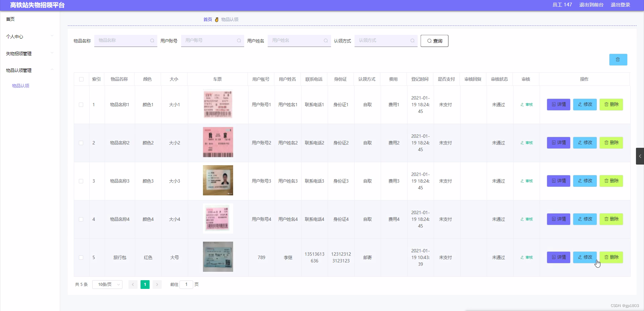Click the hand icon in breadcrumb
644x311 pixels.
pyautogui.click(x=217, y=19)
